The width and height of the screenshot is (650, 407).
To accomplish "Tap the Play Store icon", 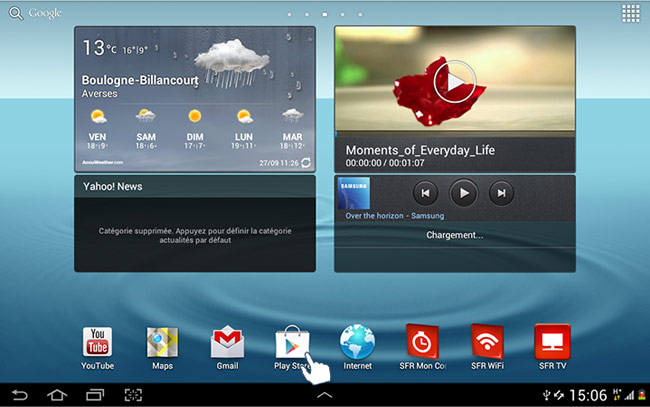I will (x=292, y=342).
